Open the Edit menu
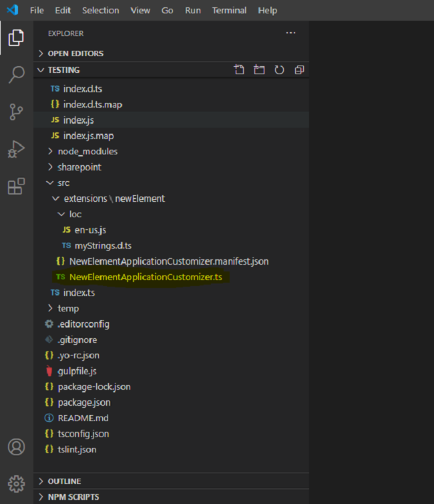 (63, 10)
